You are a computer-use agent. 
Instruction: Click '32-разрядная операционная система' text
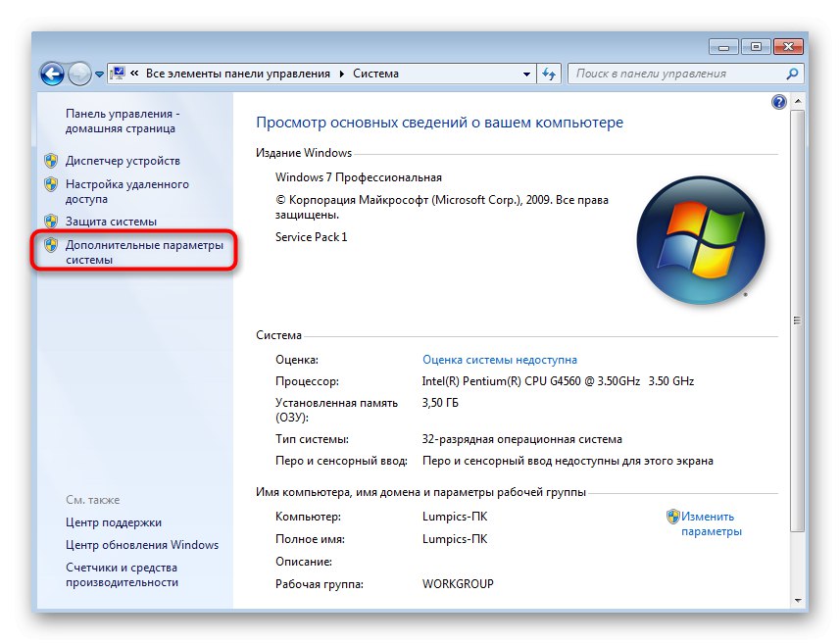coord(522,439)
